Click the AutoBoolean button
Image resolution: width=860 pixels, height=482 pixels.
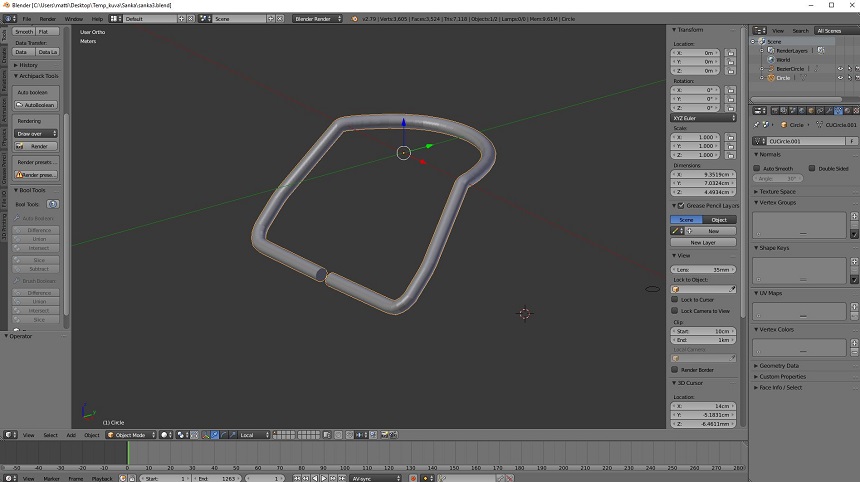(37, 105)
